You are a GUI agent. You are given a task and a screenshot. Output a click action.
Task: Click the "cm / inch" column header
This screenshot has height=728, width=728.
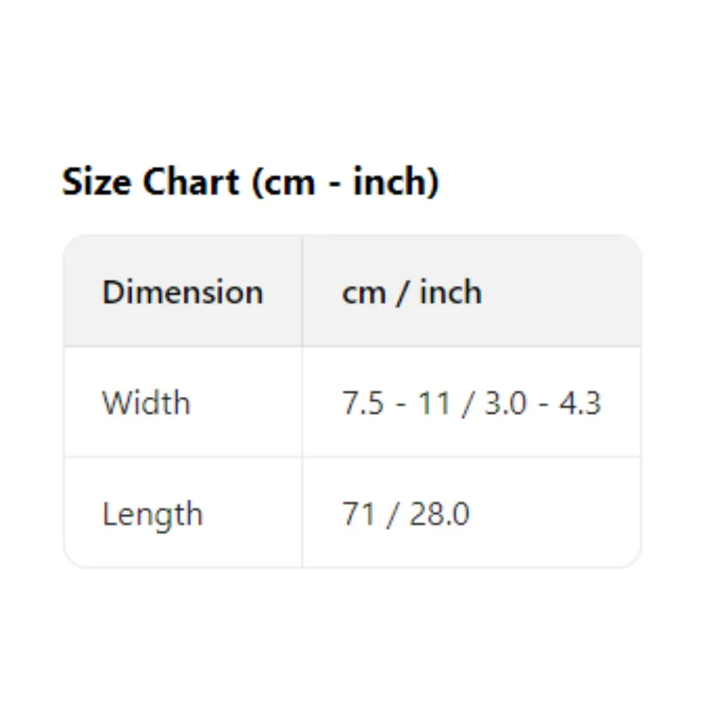coord(411,293)
